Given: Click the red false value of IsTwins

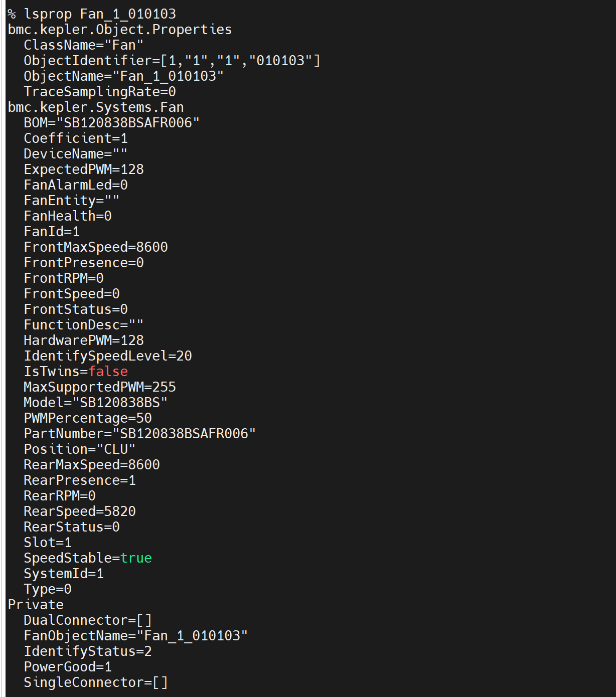Looking at the screenshot, I should pos(108,372).
